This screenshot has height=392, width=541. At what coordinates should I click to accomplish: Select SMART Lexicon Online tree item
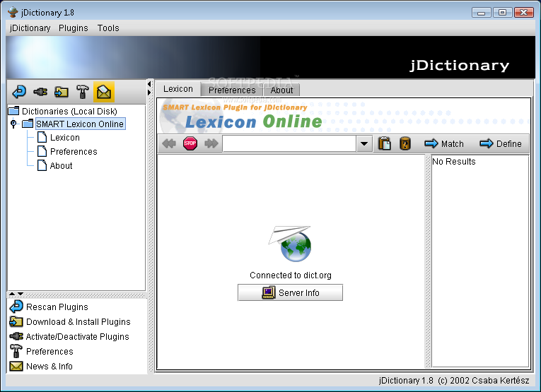tap(80, 124)
